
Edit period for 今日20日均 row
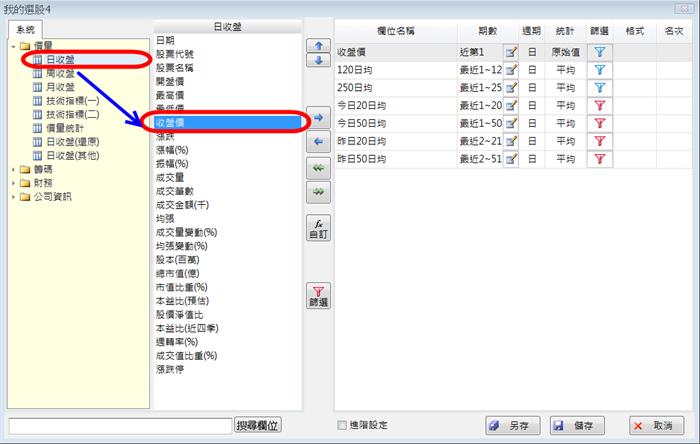pos(511,106)
